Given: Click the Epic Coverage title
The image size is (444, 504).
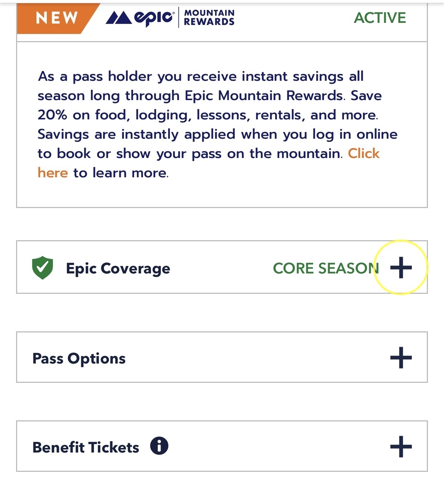Looking at the screenshot, I should (118, 268).
